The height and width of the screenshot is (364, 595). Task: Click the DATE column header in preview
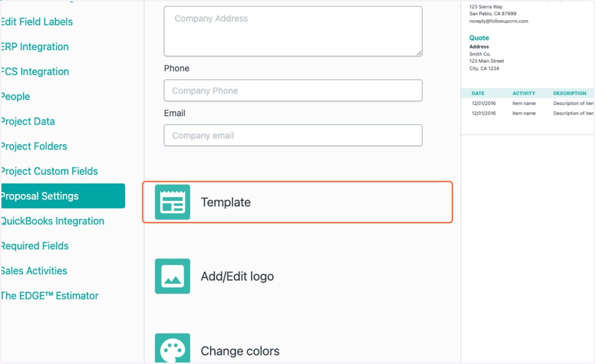pyautogui.click(x=478, y=93)
